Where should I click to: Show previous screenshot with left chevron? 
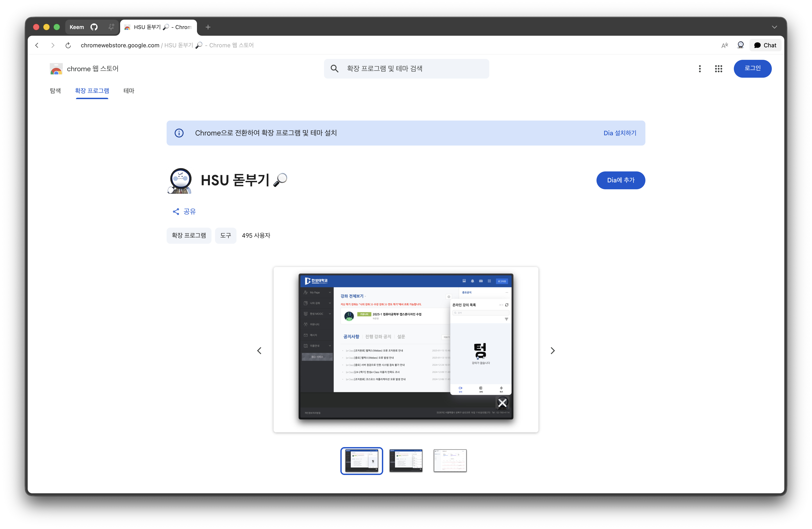(259, 351)
